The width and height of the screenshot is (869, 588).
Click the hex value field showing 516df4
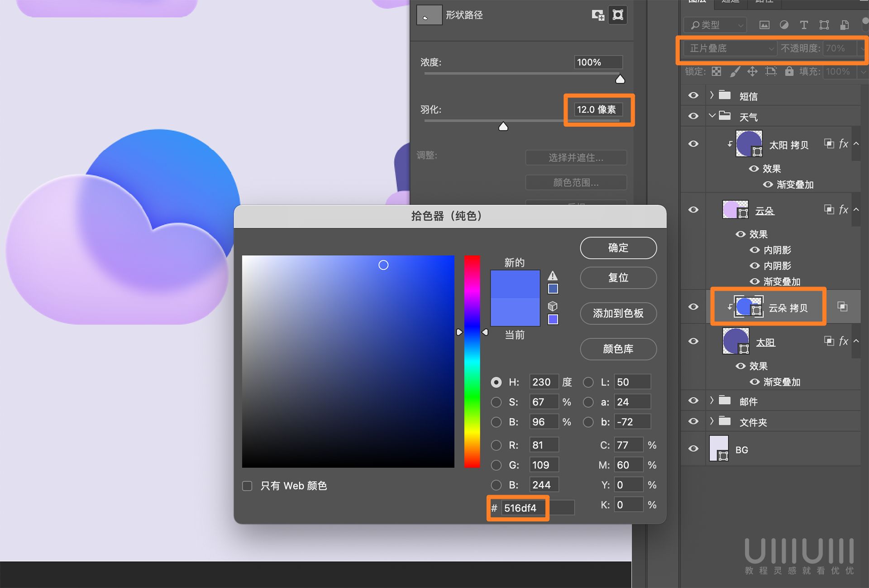[523, 508]
